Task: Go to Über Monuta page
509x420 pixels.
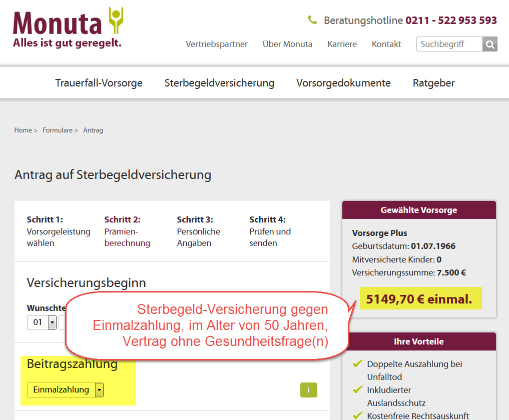Action: coord(287,44)
